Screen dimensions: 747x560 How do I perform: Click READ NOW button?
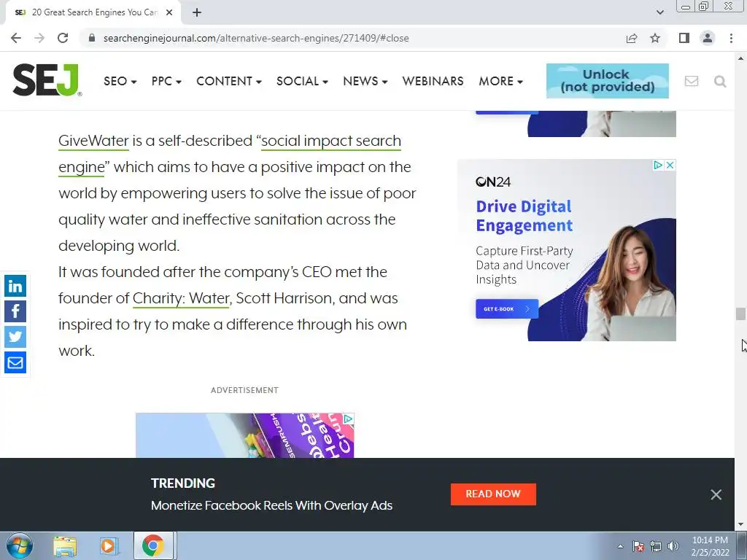(x=493, y=494)
